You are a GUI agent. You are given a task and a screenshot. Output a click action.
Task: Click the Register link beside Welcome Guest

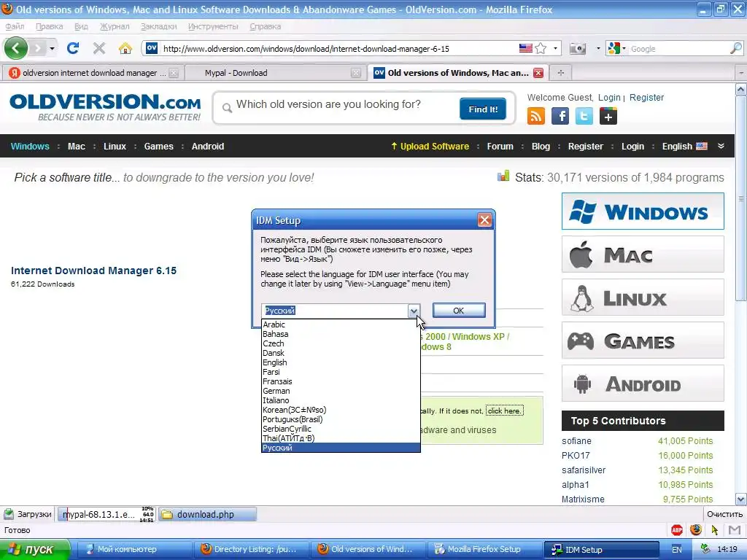click(x=646, y=97)
